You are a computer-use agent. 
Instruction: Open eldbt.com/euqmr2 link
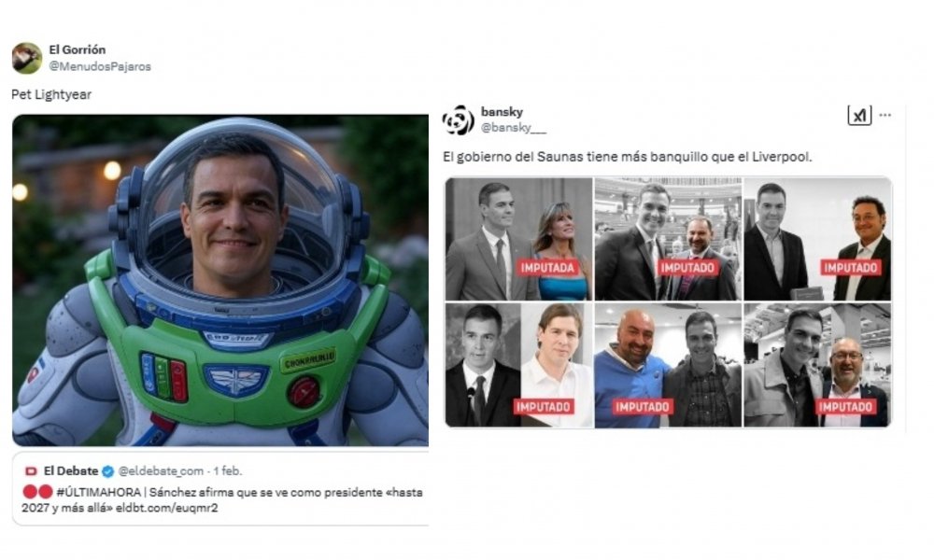click(167, 508)
